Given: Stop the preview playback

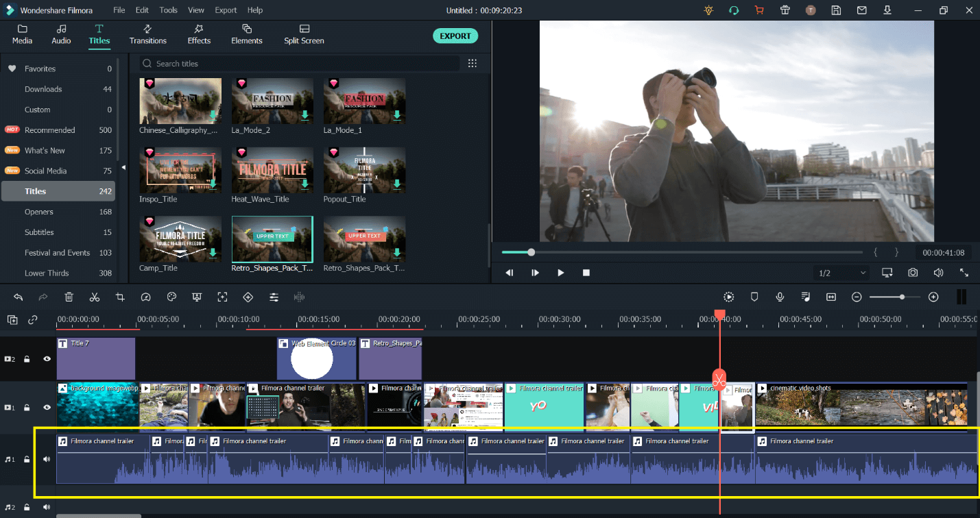Looking at the screenshot, I should (586, 273).
